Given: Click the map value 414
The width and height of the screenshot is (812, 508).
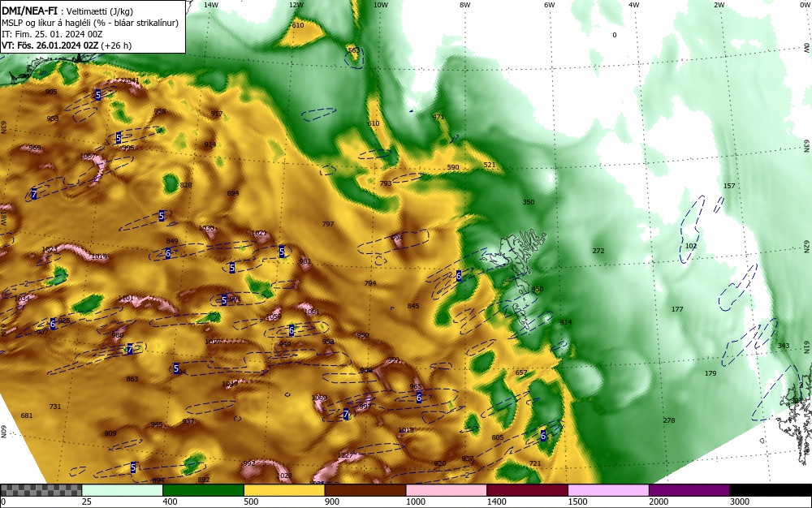Looking at the screenshot, I should (566, 322).
